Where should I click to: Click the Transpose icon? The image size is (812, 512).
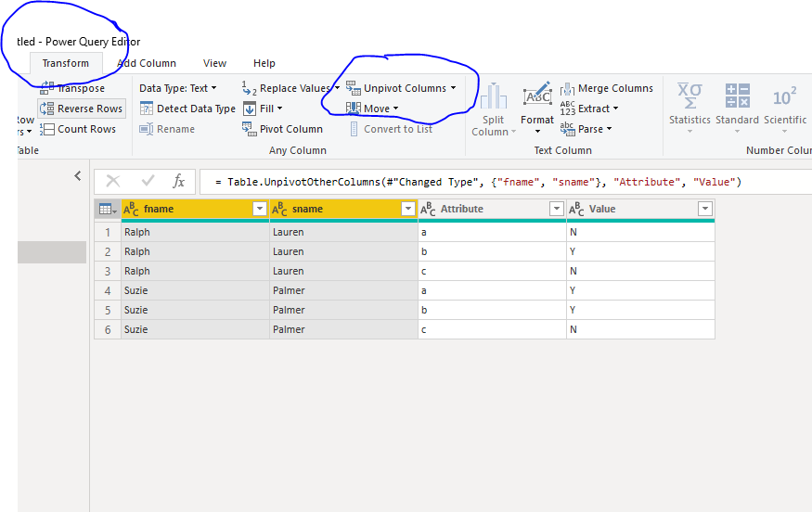[x=47, y=88]
